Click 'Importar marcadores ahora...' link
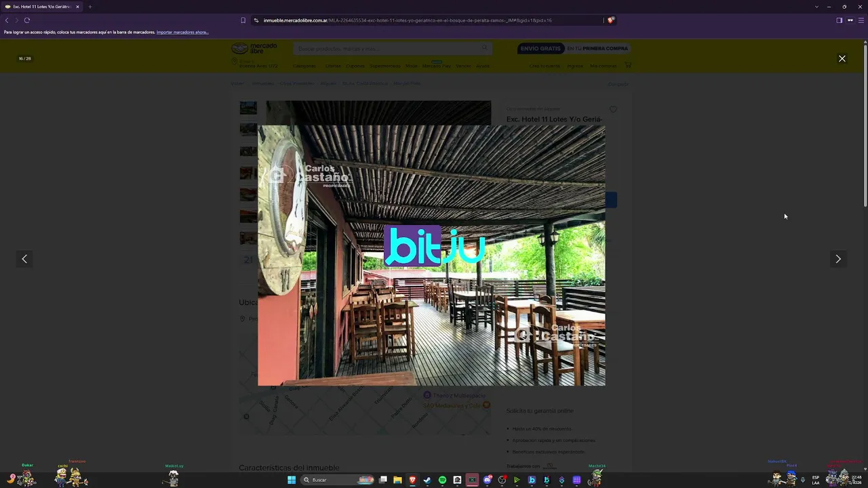This screenshot has width=868, height=488. pyautogui.click(x=182, y=33)
